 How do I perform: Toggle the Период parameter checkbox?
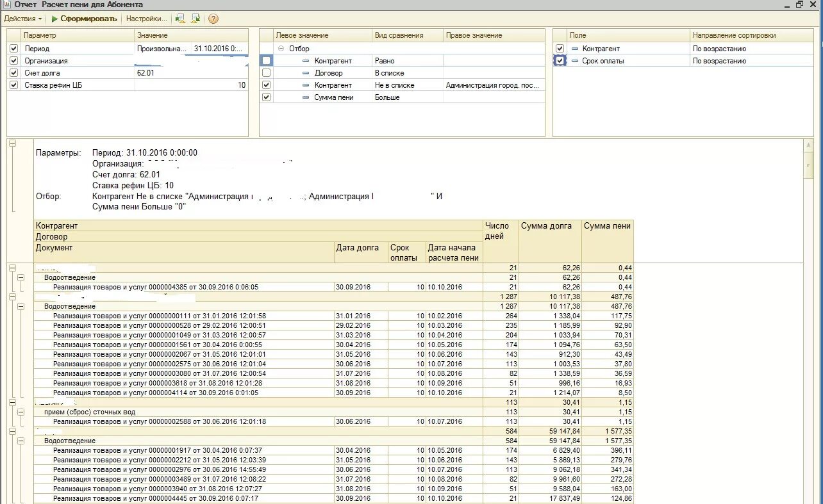point(14,49)
